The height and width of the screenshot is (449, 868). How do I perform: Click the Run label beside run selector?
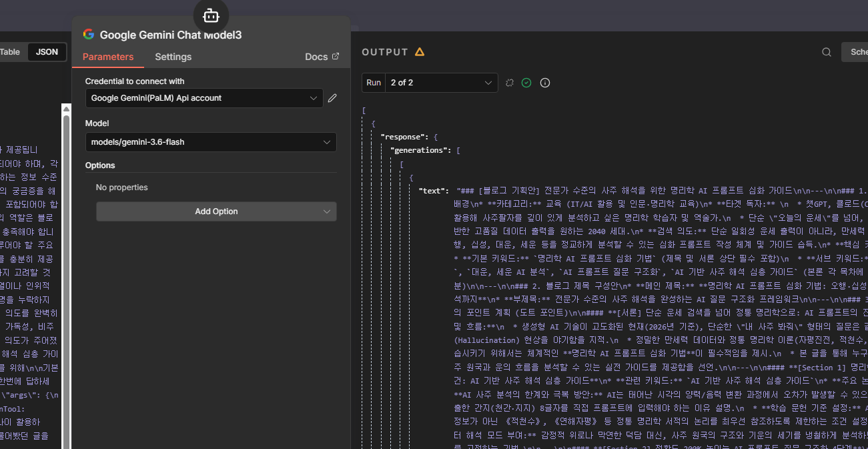(374, 83)
